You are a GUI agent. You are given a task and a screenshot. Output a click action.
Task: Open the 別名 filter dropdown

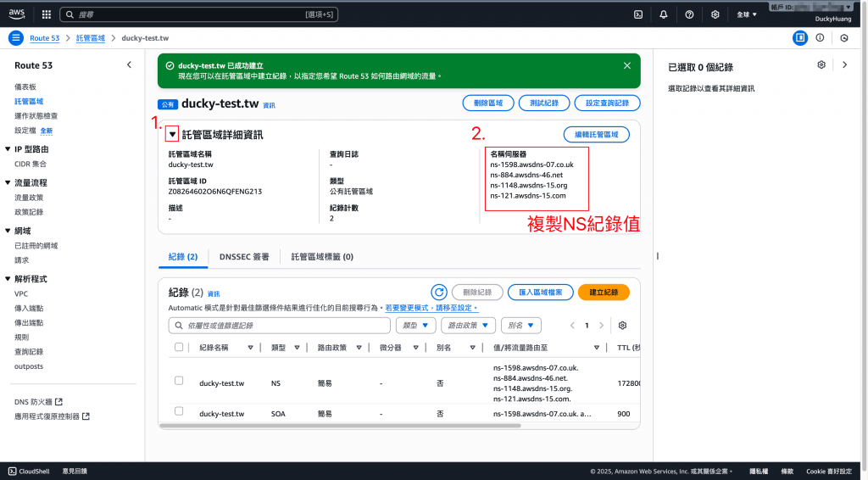tap(521, 325)
